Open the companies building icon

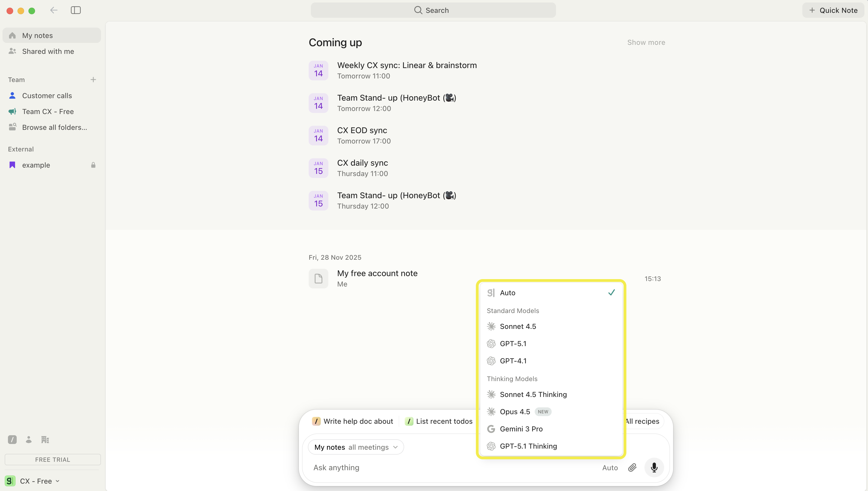pyautogui.click(x=45, y=439)
